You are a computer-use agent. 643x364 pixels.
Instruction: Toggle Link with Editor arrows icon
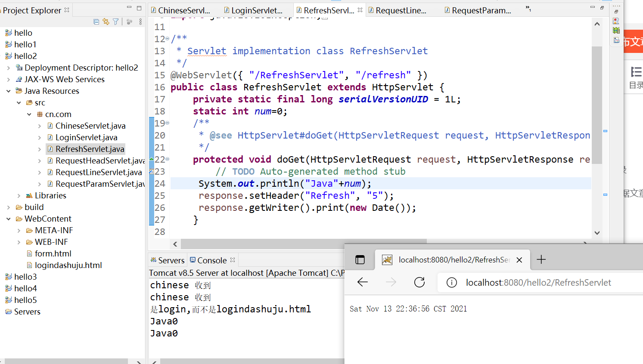pyautogui.click(x=106, y=22)
